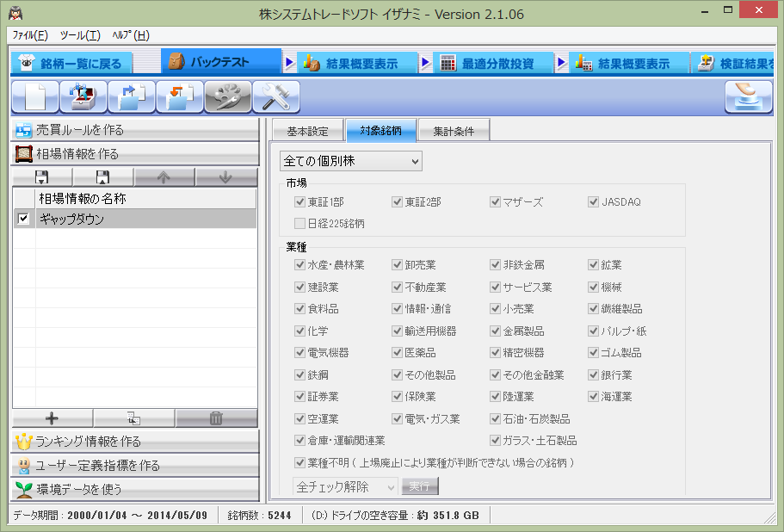Toggle the 銀行業 checkbox

point(594,374)
